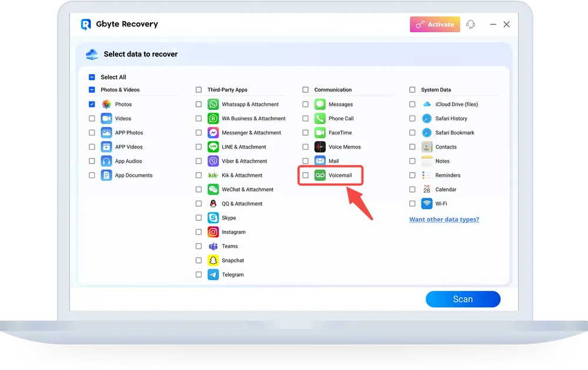
Task: Click the Instagram icon
Action: click(213, 232)
